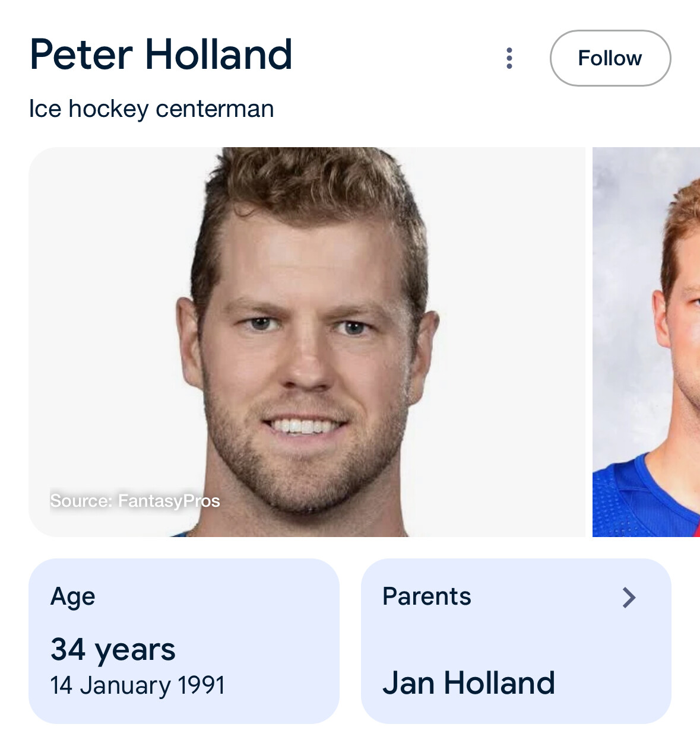700x740 pixels.
Task: Click the Ice hockey centerman subtitle
Action: pos(151,109)
